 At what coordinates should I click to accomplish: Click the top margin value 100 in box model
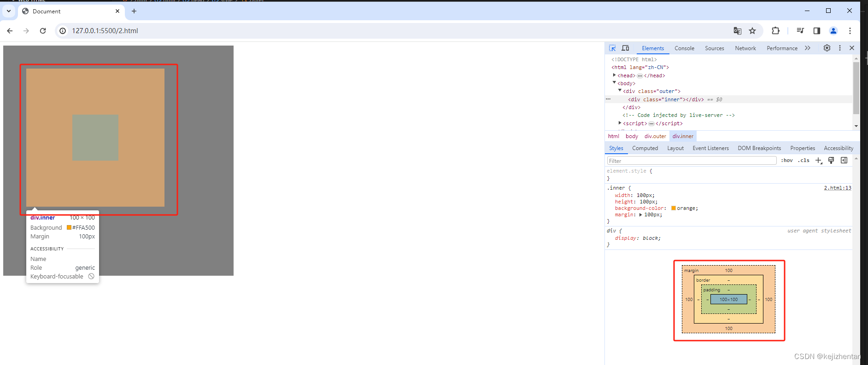728,271
